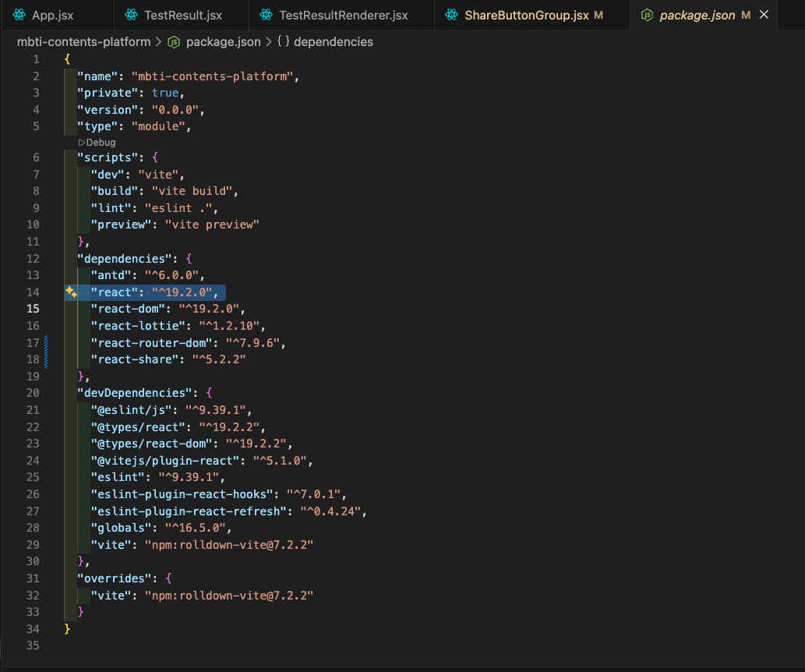Screen dimensions: 805x672
Task: Click React icon on App.jsx tab
Action: click(19, 15)
